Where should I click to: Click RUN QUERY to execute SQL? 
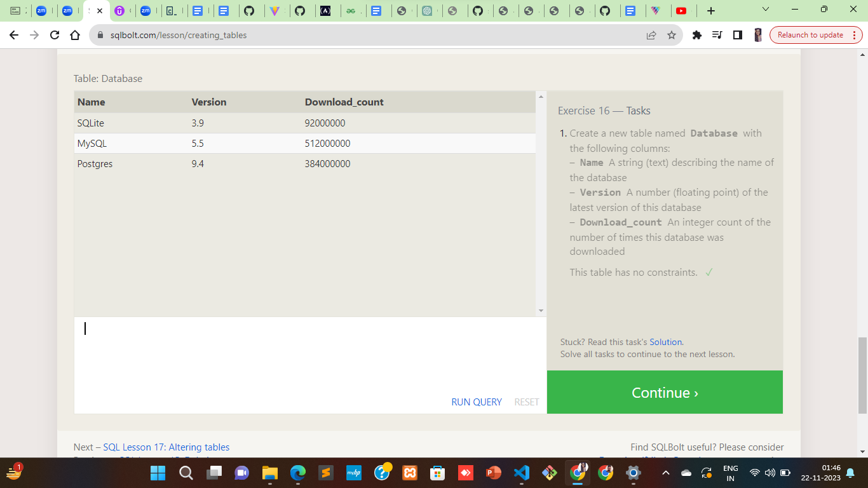pos(475,402)
